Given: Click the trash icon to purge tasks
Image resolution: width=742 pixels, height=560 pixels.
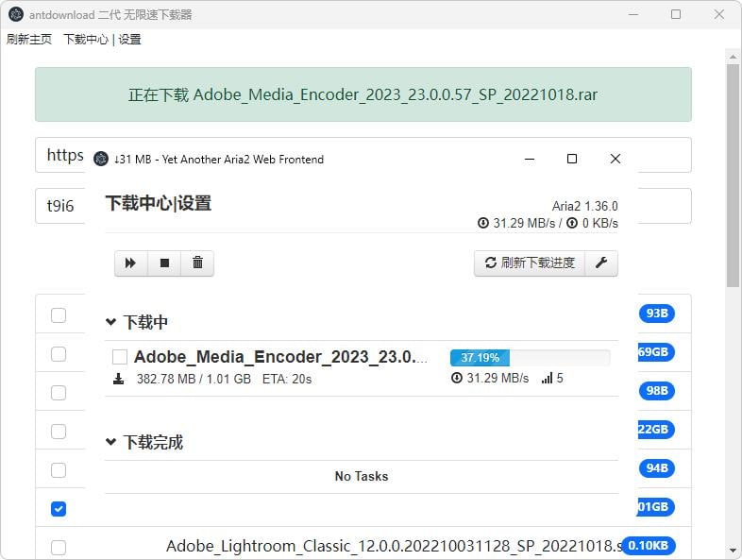Looking at the screenshot, I should 198,263.
